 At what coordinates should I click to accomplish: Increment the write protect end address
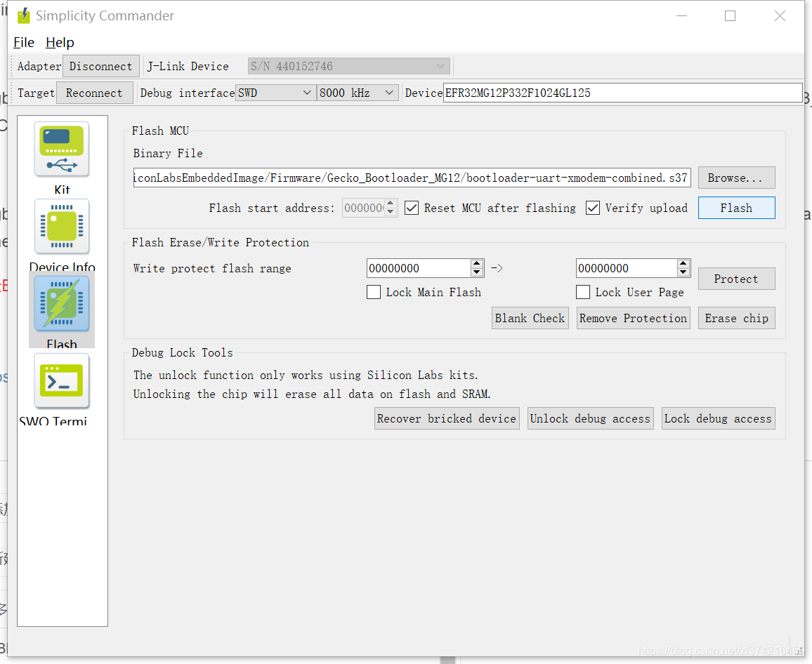click(x=683, y=264)
